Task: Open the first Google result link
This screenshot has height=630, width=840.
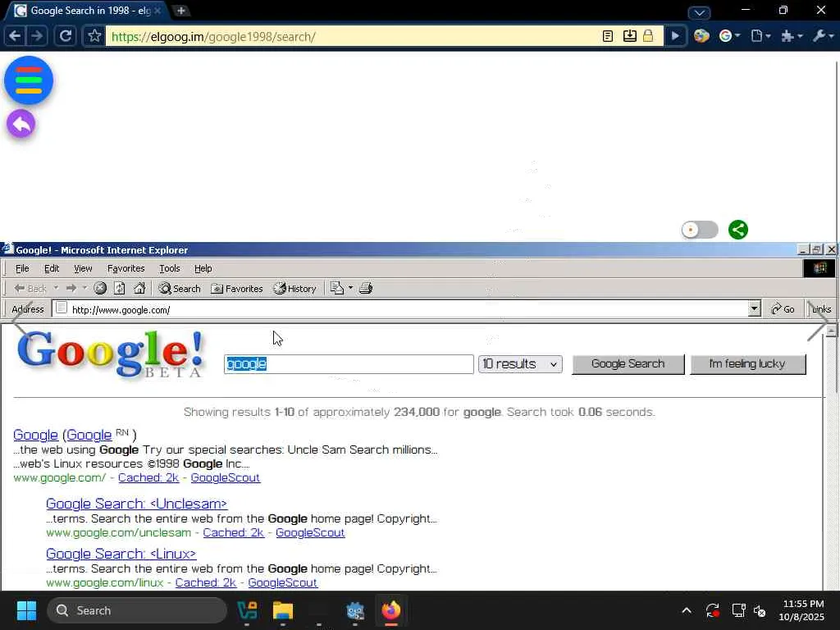Action: click(35, 435)
